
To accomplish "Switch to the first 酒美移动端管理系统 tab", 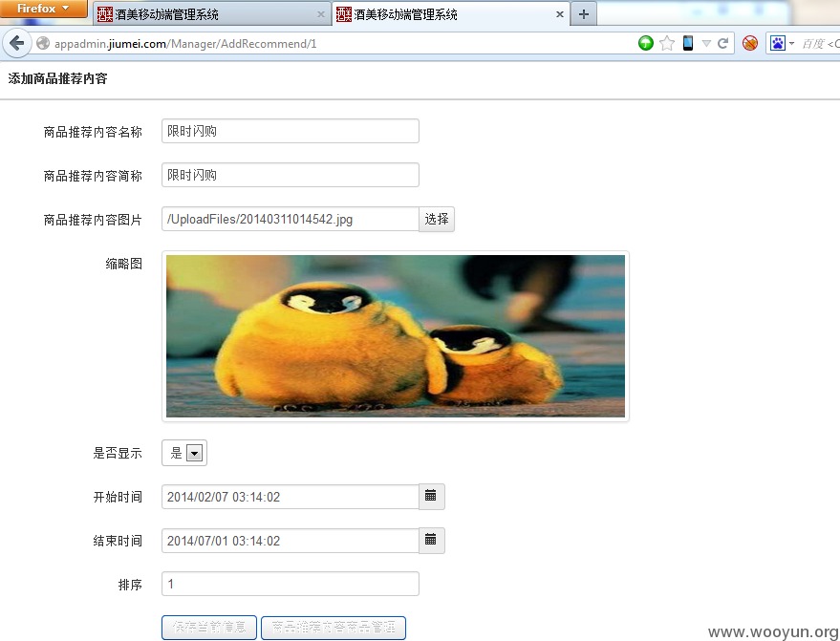I will pyautogui.click(x=211, y=14).
